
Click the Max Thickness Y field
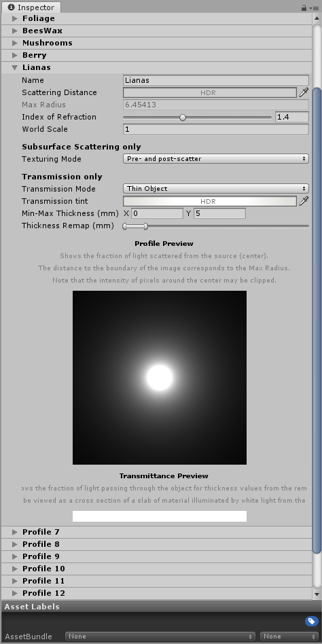point(219,213)
